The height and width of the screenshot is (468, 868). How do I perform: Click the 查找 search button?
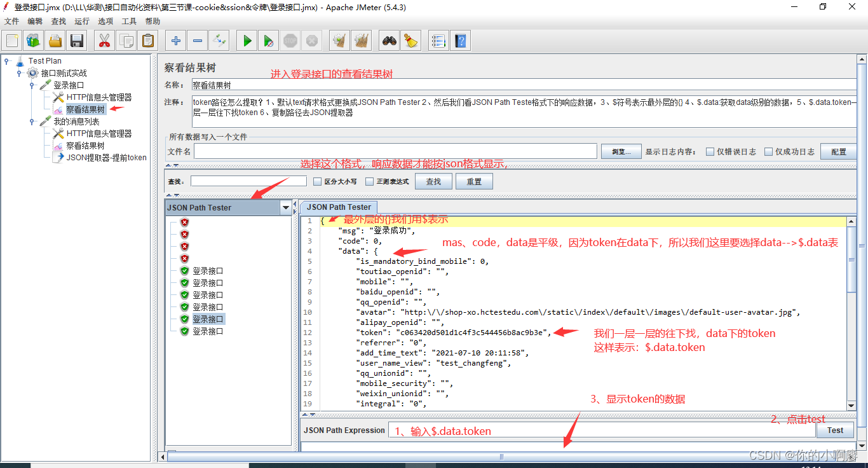[x=433, y=181]
